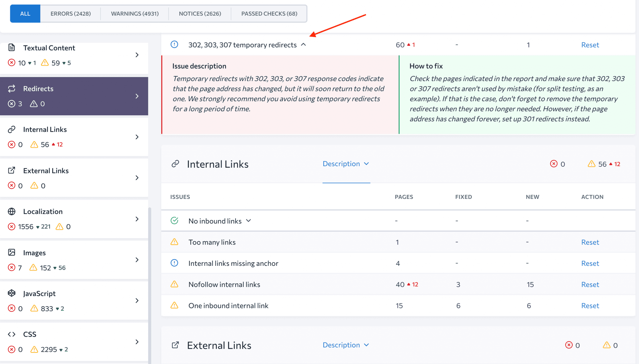
Task: Click the CSS code brackets icon
Action: tap(12, 334)
